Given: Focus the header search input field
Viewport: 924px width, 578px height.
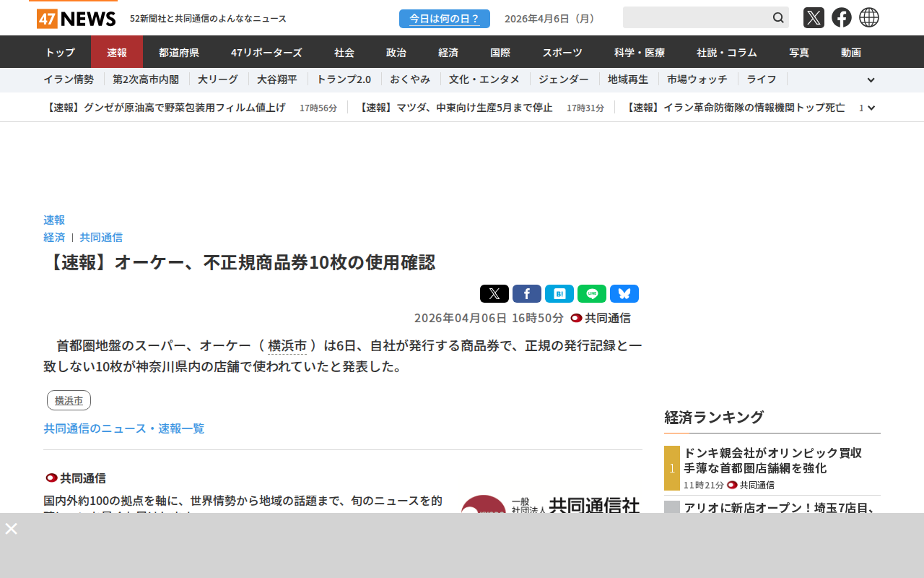Looking at the screenshot, I should coord(697,17).
